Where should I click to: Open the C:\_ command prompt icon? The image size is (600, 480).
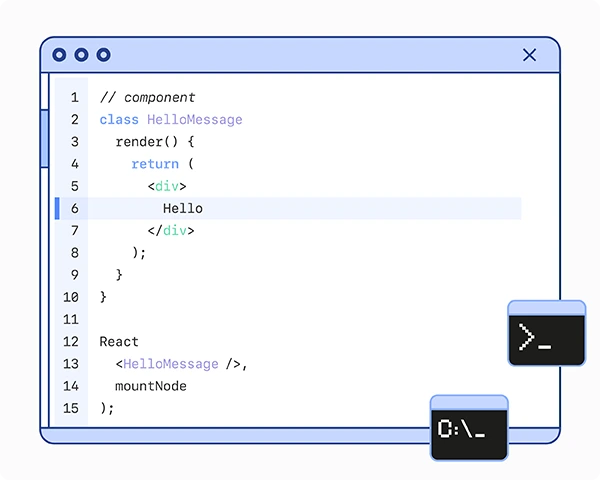(x=469, y=428)
